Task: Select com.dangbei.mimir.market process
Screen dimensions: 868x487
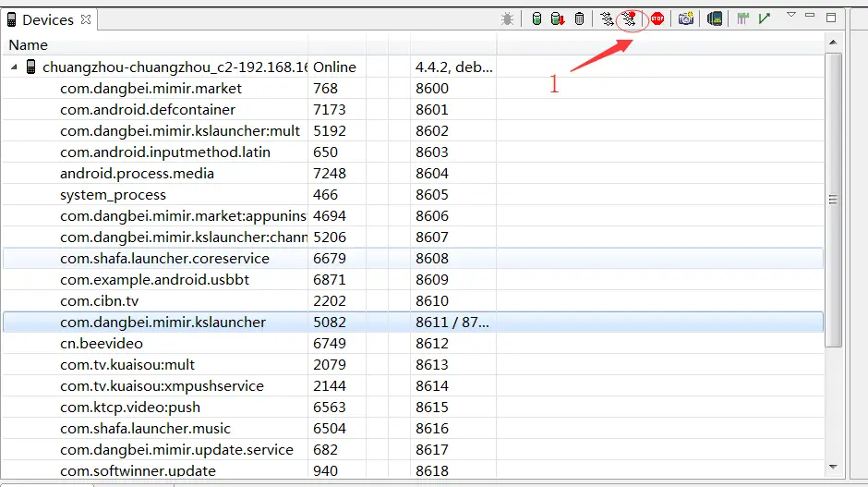Action: pyautogui.click(x=413, y=88)
